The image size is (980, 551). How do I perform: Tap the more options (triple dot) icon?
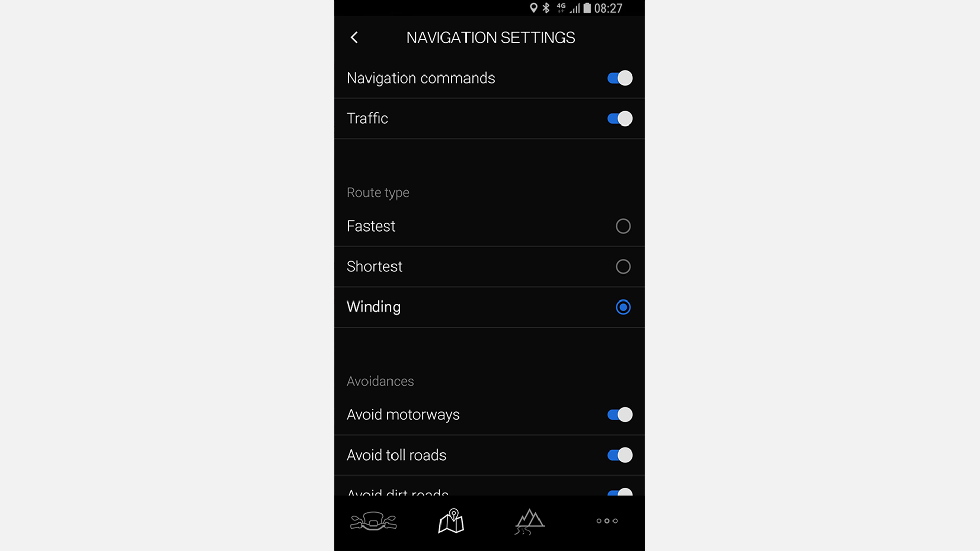[x=606, y=521]
